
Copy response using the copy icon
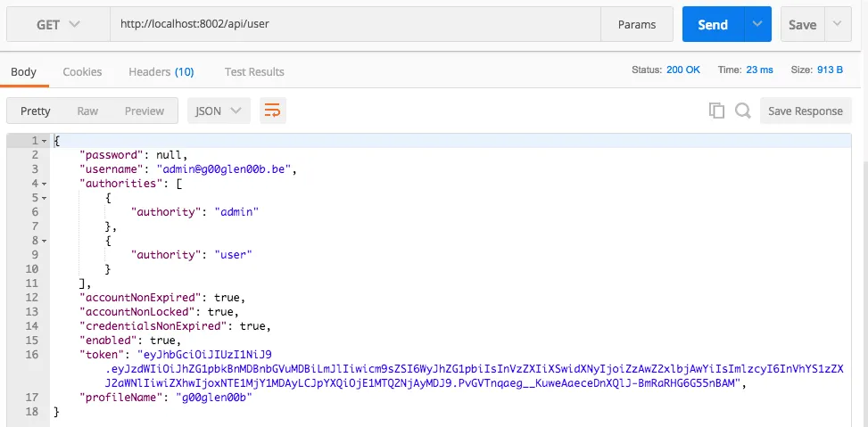click(716, 111)
